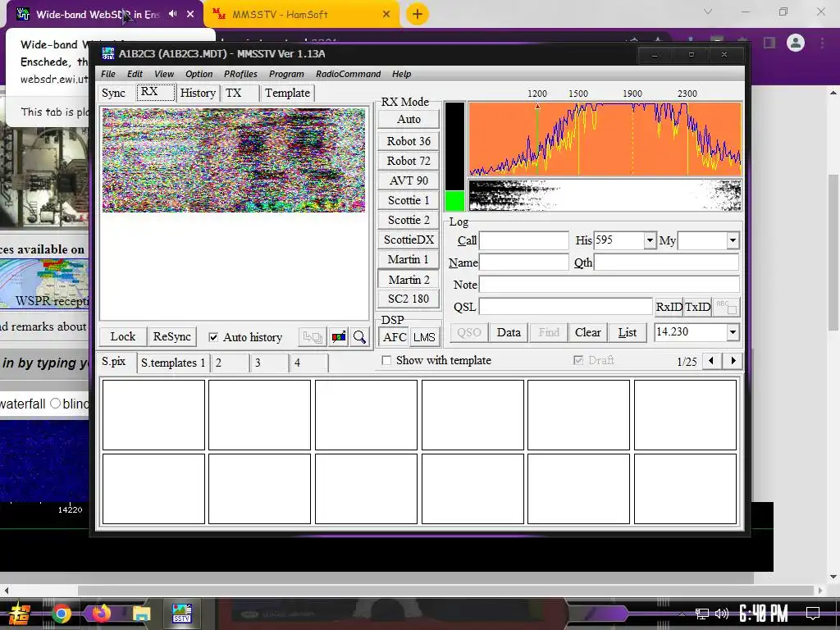Click the Data button
Screen dimensions: 840x630
(509, 332)
